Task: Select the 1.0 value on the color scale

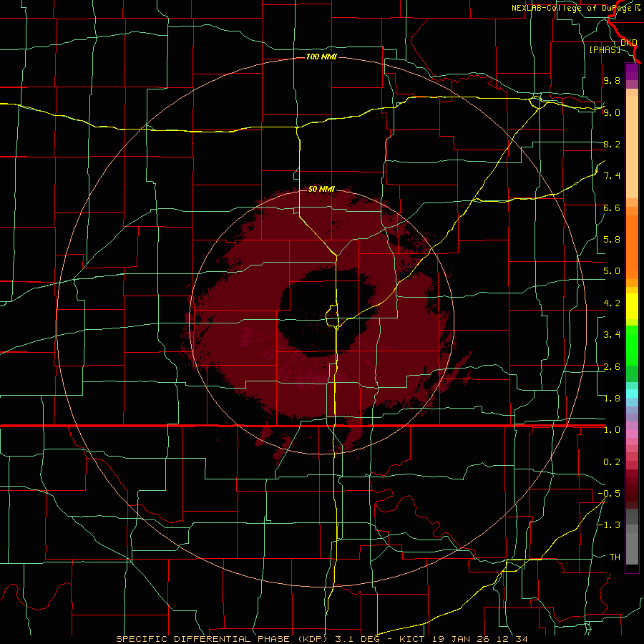Action: pos(612,430)
